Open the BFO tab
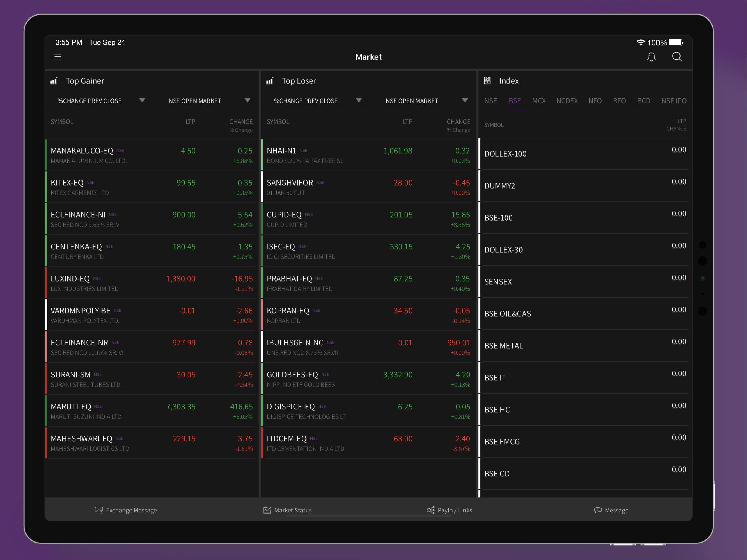The width and height of the screenshot is (747, 560). (x=619, y=101)
